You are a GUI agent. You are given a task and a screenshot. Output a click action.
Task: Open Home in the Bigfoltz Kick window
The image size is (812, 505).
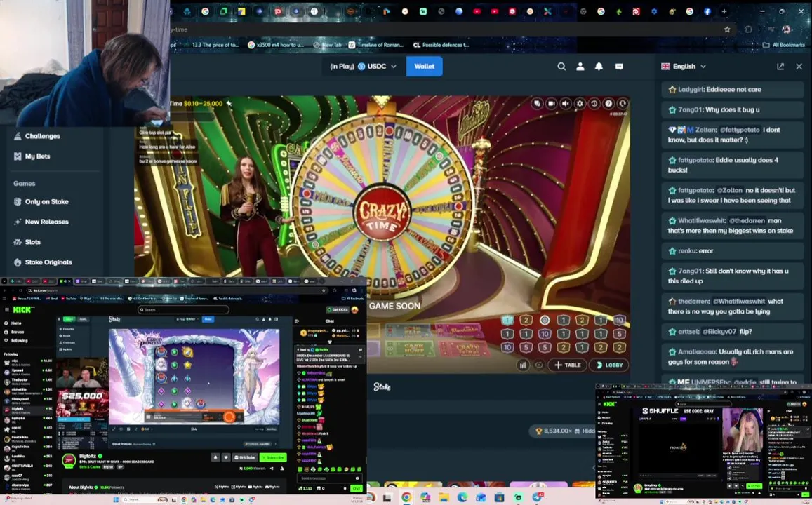[x=13, y=323]
